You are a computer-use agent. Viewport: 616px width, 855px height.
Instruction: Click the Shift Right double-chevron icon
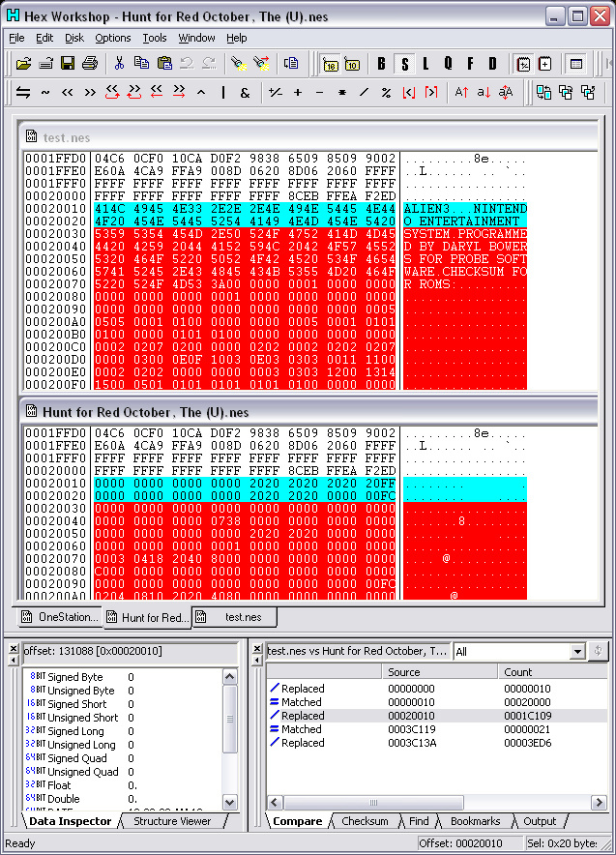click(90, 93)
